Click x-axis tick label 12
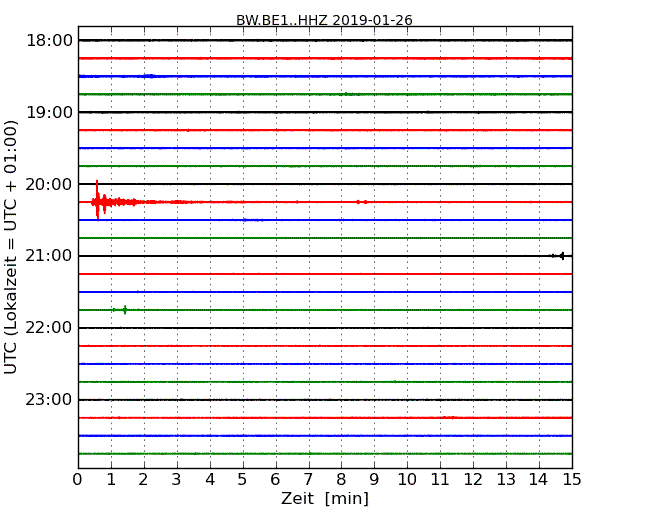Image resolution: width=650 pixels, height=520 pixels. [x=473, y=479]
